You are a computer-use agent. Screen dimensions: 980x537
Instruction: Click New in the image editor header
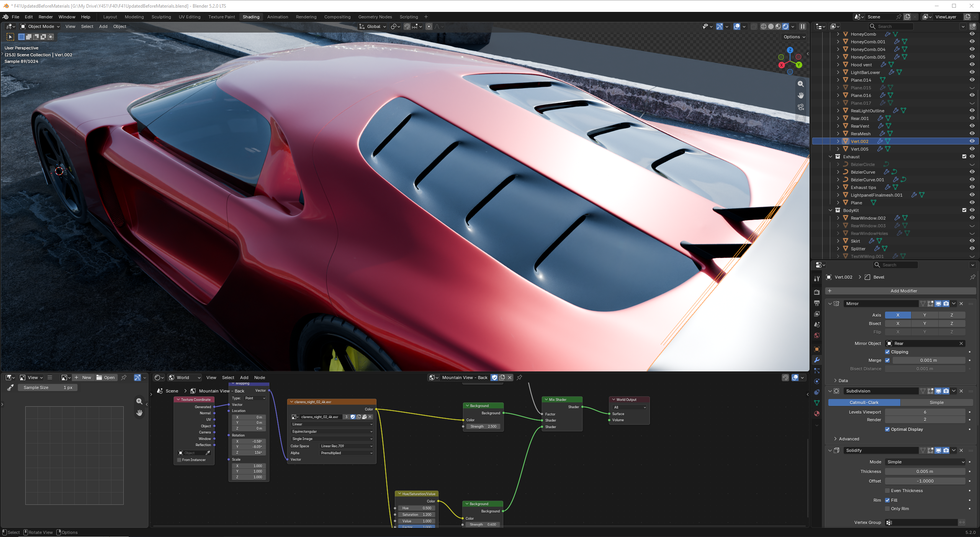tap(83, 378)
